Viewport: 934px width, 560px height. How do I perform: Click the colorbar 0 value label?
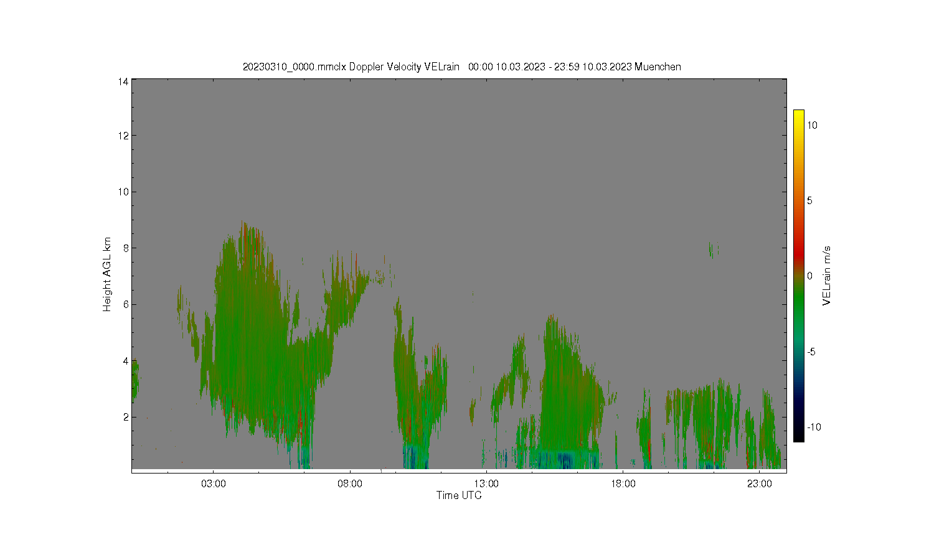(810, 276)
